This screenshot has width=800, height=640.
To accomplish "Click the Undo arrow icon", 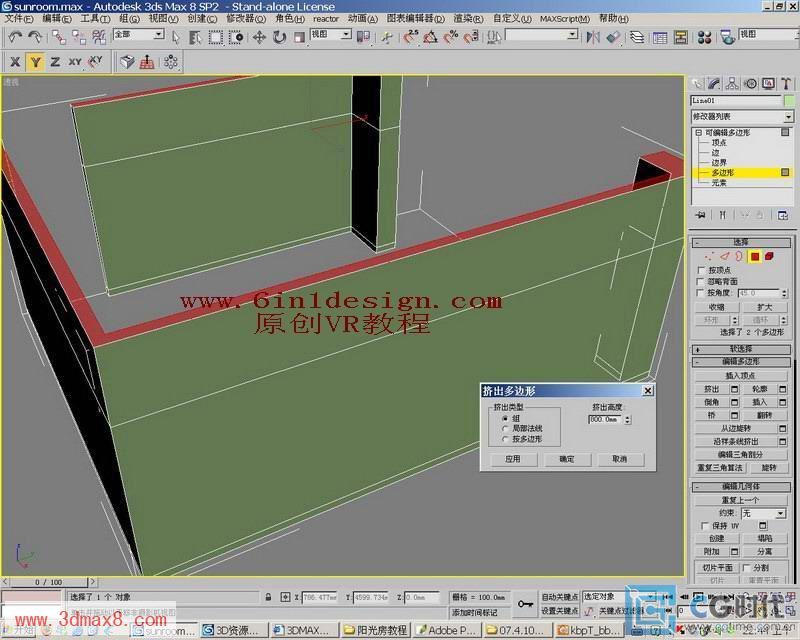I will tap(15, 37).
